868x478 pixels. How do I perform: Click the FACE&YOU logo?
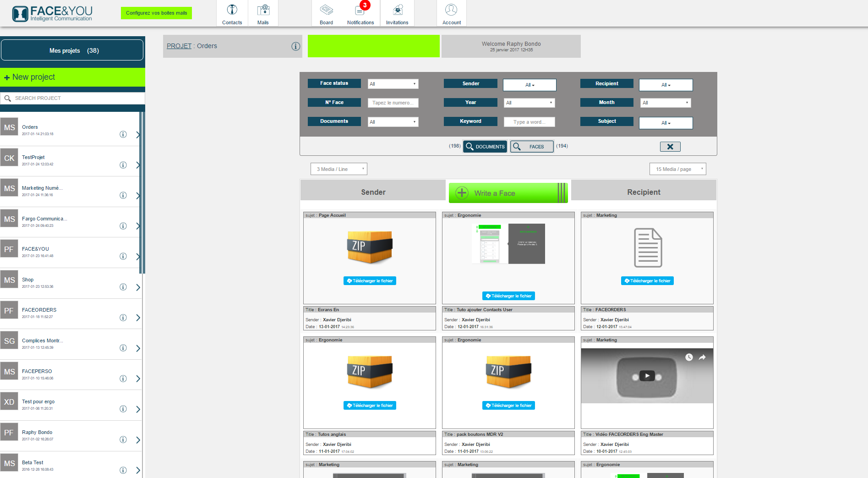click(x=52, y=14)
